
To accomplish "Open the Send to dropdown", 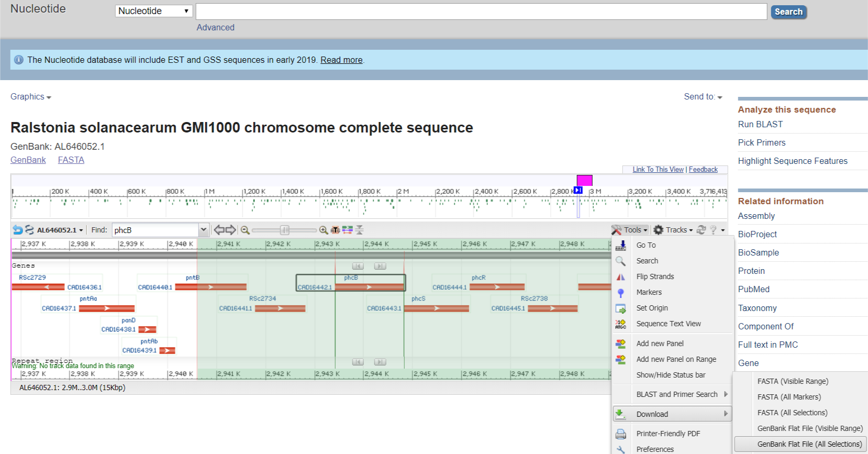I will pos(703,97).
